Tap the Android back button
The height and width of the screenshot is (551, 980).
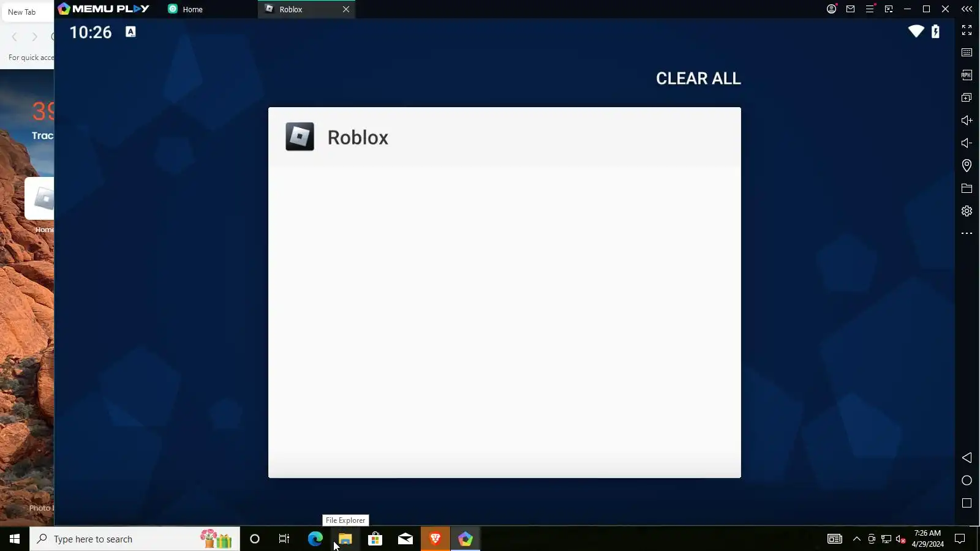click(967, 457)
